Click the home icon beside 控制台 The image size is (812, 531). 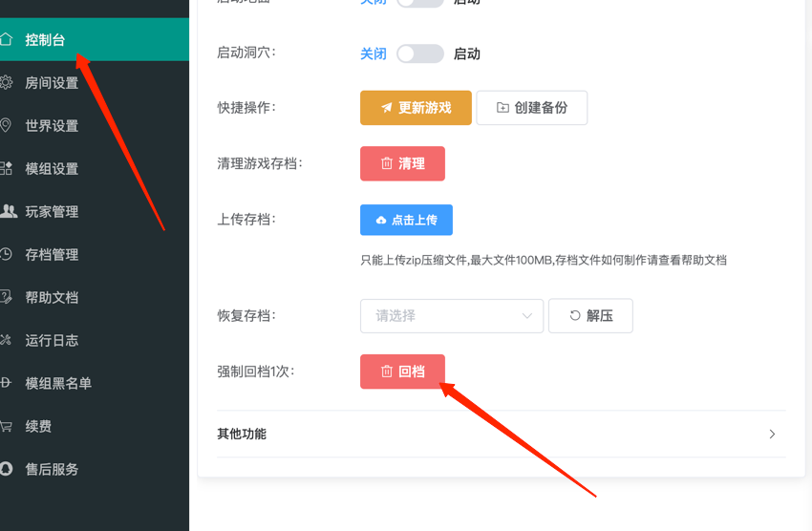pos(7,39)
